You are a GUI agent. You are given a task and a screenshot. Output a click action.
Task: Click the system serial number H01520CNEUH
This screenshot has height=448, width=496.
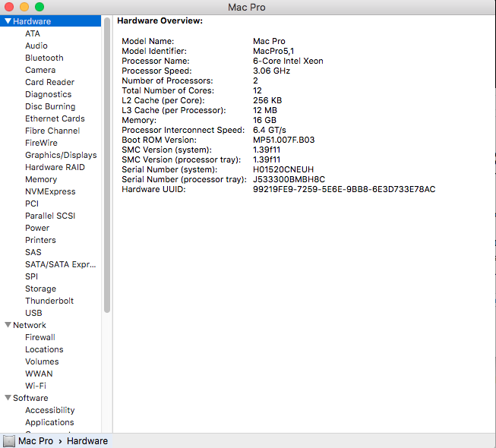283,169
